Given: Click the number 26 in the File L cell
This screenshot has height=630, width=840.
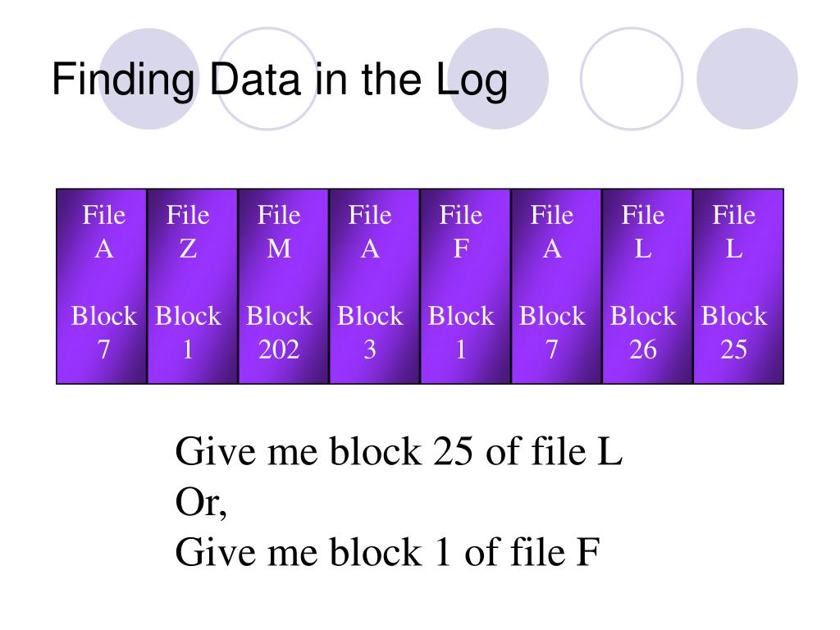Looking at the screenshot, I should point(643,349).
